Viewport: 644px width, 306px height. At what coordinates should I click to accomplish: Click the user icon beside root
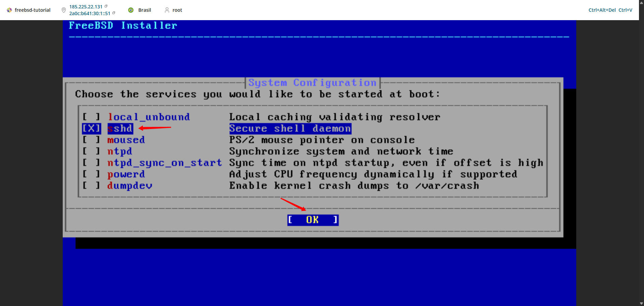tap(167, 10)
